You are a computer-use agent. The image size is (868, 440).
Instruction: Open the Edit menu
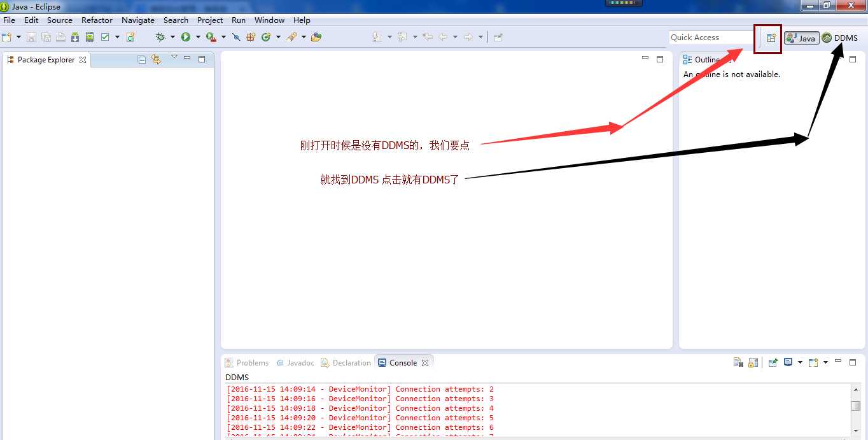31,20
